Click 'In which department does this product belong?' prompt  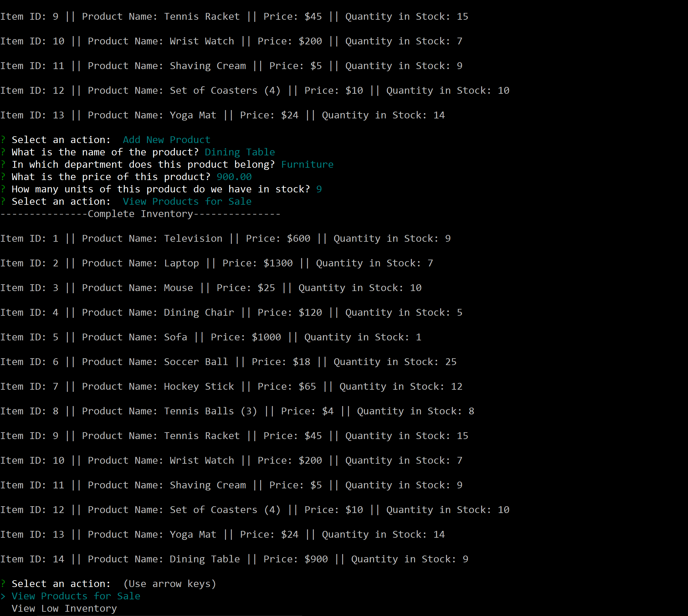tap(144, 165)
